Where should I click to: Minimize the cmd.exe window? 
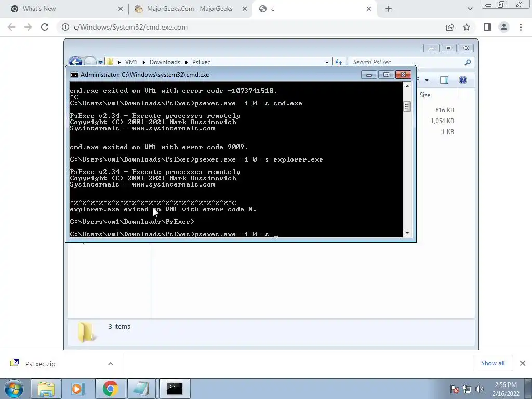[x=369, y=75]
